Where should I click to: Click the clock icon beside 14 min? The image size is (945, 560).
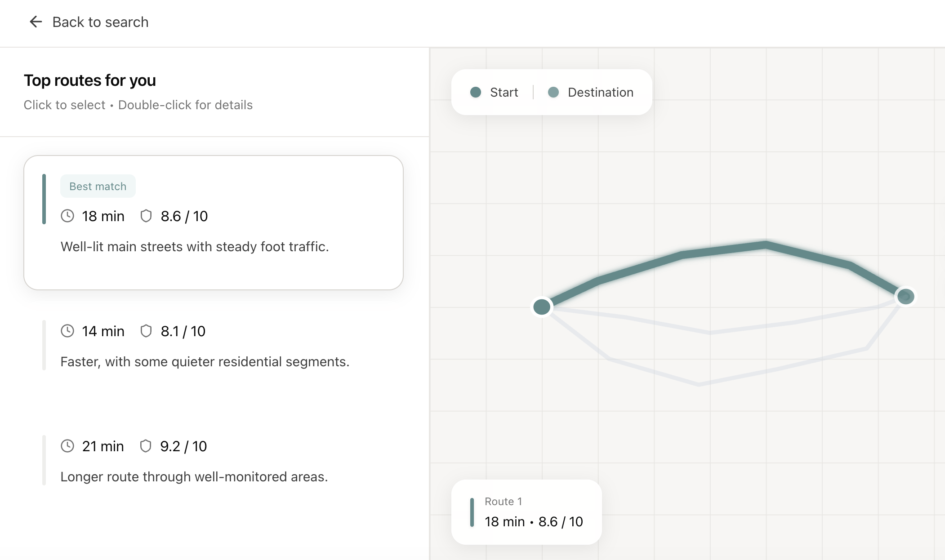pyautogui.click(x=67, y=331)
